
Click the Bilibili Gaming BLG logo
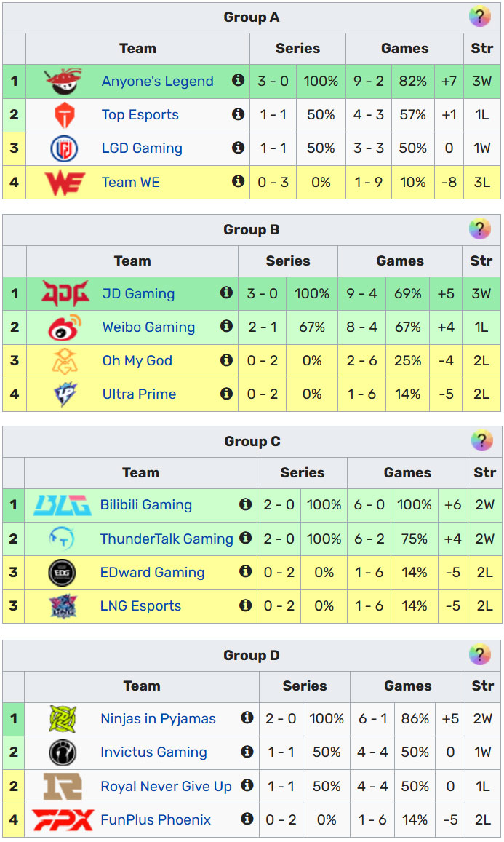[x=62, y=504]
